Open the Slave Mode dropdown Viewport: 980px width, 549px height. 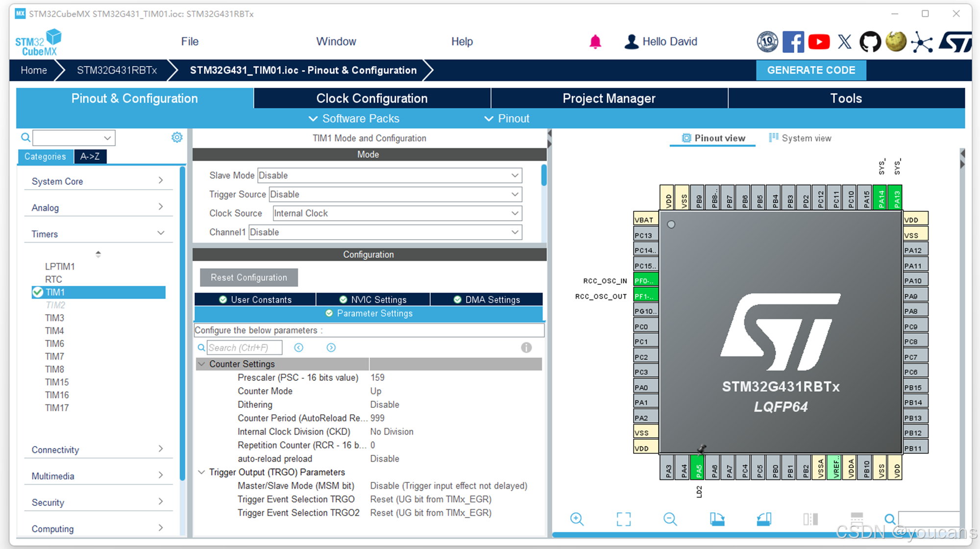pos(390,175)
